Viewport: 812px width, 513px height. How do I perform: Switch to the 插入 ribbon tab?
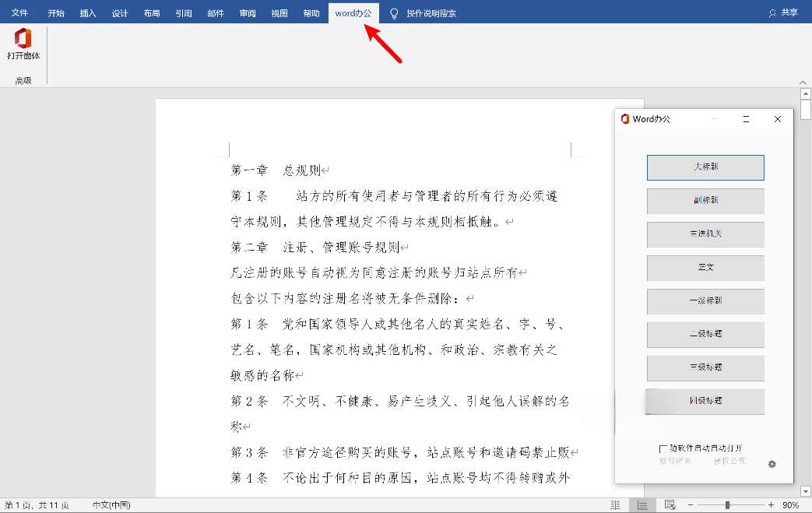click(x=88, y=13)
